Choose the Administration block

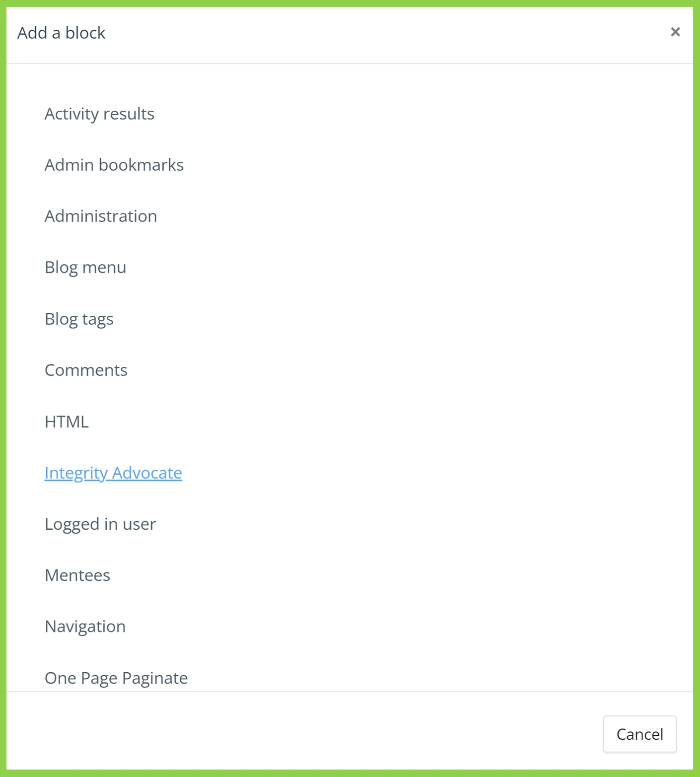[101, 216]
